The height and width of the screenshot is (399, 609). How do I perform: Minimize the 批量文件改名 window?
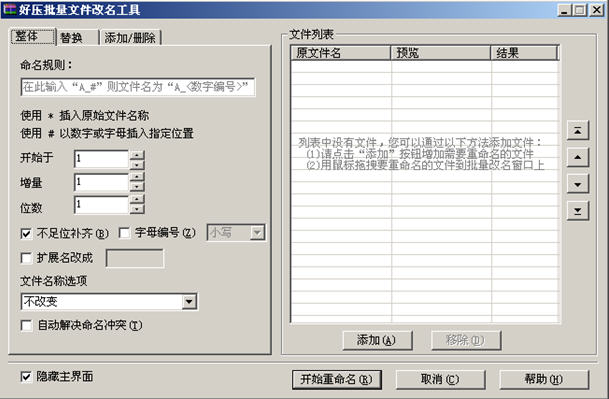pos(565,10)
